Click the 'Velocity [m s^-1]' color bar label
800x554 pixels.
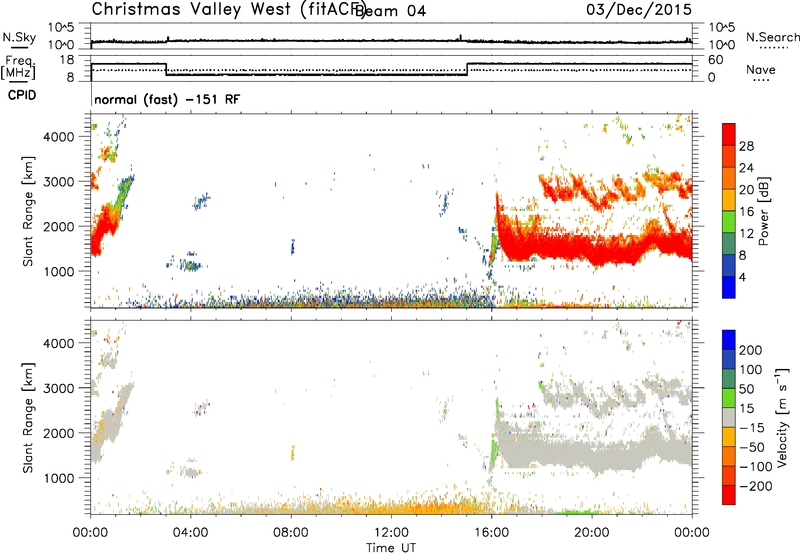(x=783, y=417)
